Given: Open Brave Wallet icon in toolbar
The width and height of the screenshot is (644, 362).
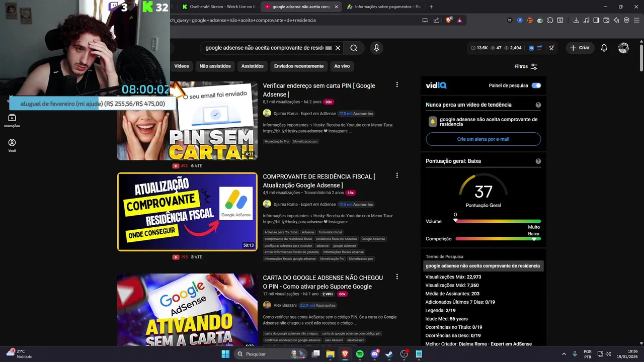Looking at the screenshot, I should [606, 20].
